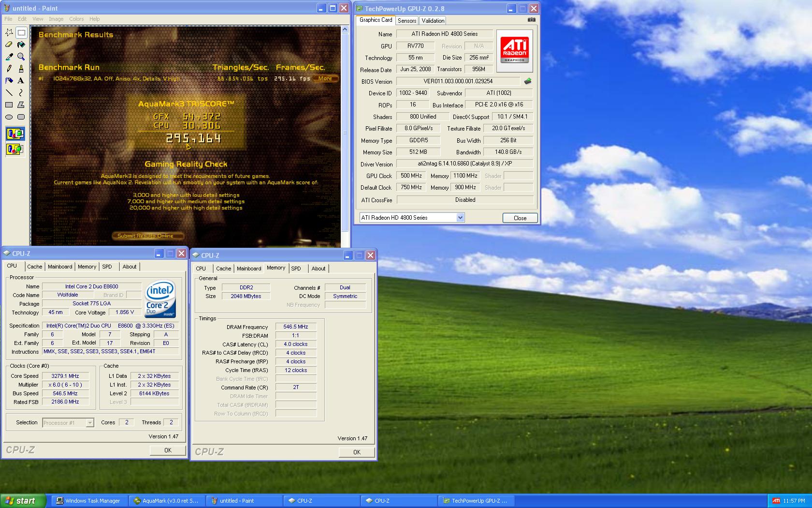This screenshot has width=812, height=508.
Task: Click the BIOS save chip icon in GPU-Z
Action: 528,81
